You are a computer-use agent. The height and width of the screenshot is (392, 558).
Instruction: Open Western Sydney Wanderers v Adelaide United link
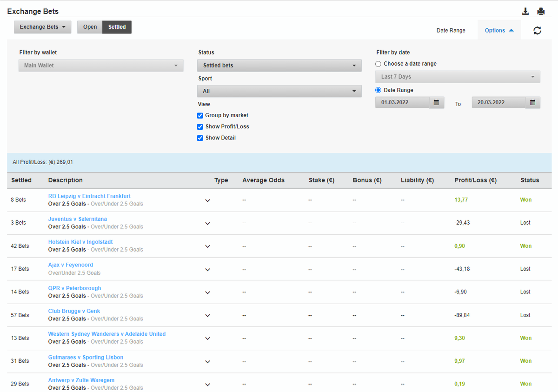[107, 334]
